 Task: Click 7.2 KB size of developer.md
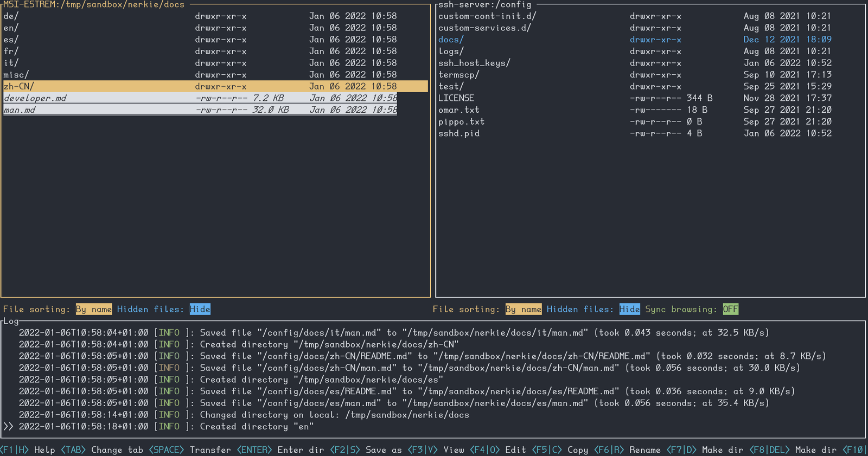pyautogui.click(x=269, y=98)
